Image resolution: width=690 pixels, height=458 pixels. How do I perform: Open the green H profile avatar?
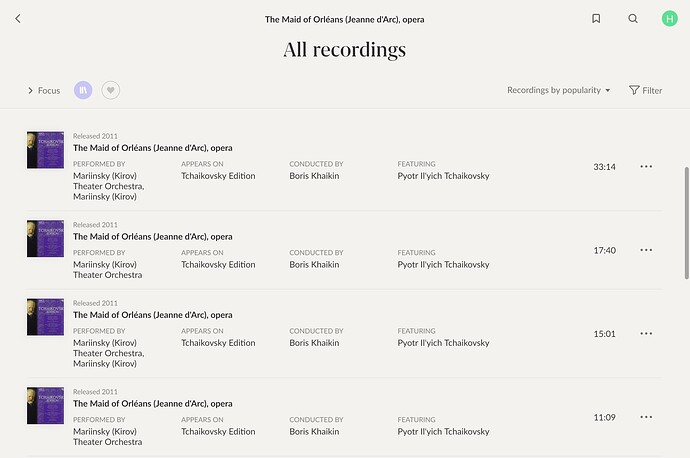(669, 18)
